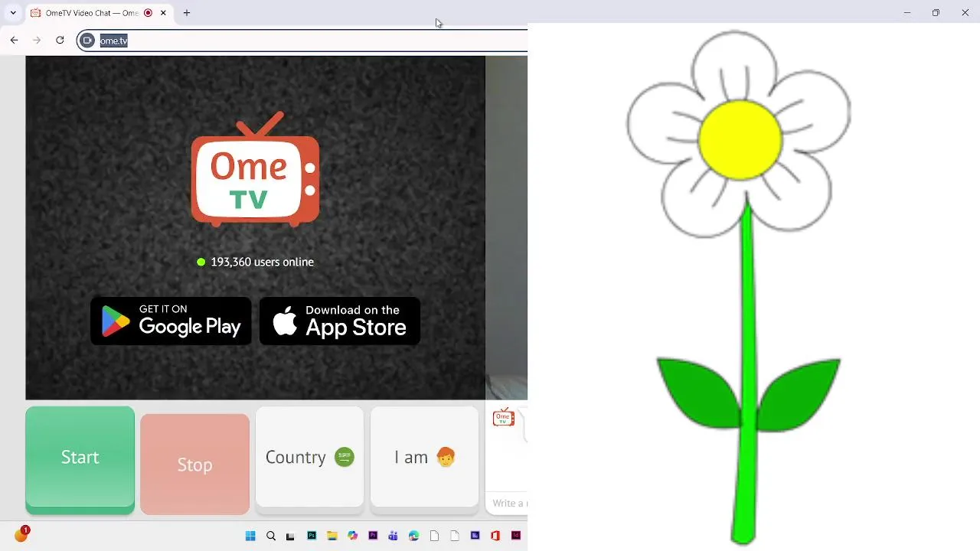Open the Windows Start menu
The height and width of the screenshot is (551, 980).
pos(250,536)
